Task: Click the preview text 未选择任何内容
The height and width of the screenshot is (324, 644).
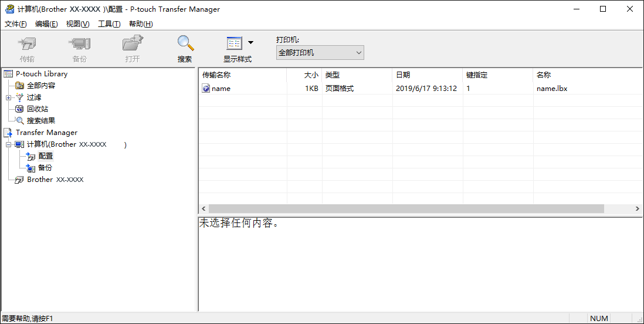Action: pyautogui.click(x=239, y=223)
